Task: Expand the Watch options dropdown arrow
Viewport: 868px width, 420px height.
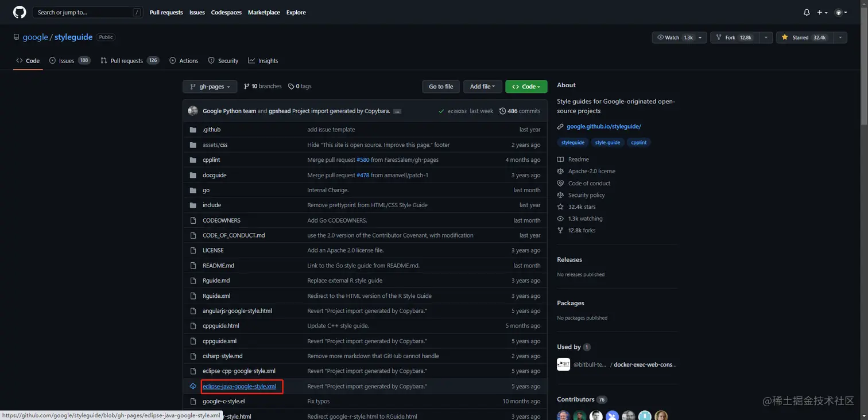Action: pos(700,37)
